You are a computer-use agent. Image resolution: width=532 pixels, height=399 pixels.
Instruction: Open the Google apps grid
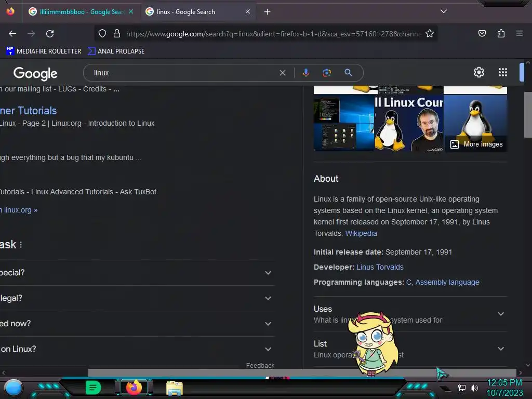[x=502, y=72]
